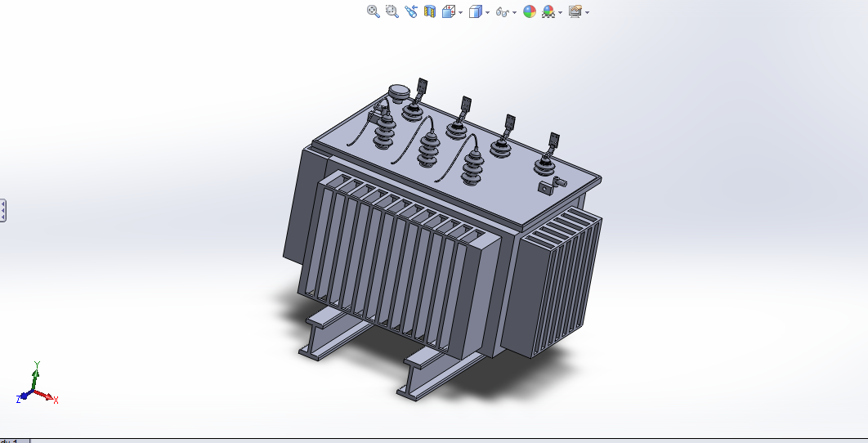Screen dimensions: 868x443
Task: Click the Display Style cube icon
Action: pos(475,11)
